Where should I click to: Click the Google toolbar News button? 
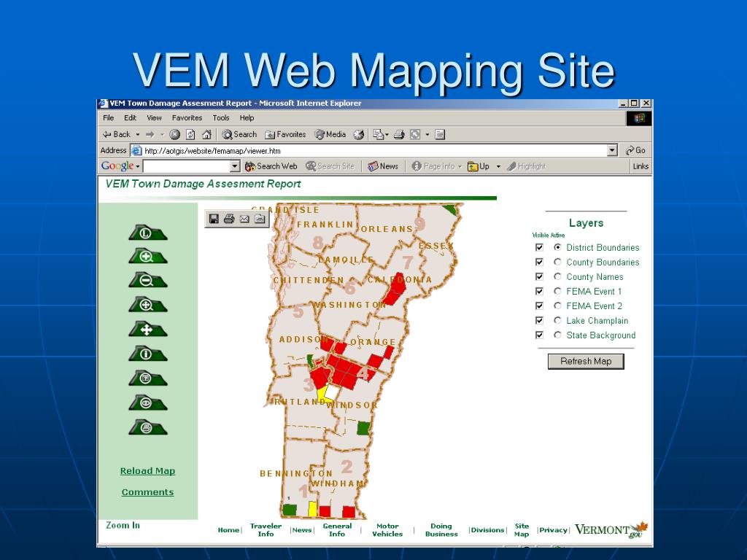coord(383,166)
